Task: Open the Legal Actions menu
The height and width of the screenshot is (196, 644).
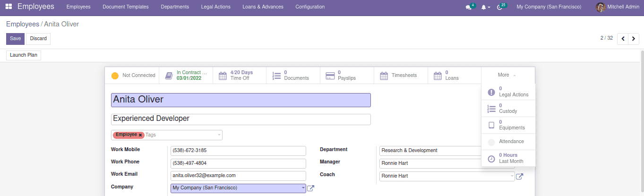Action: point(215,7)
